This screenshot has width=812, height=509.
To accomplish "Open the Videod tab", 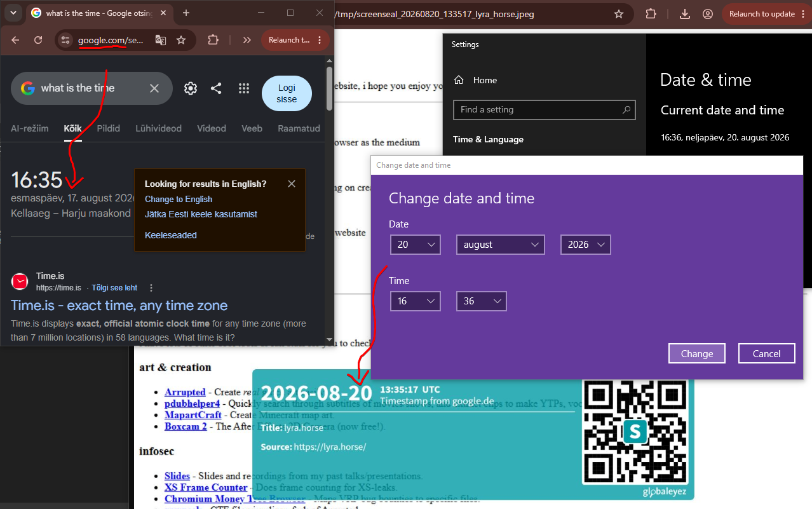I will [212, 128].
